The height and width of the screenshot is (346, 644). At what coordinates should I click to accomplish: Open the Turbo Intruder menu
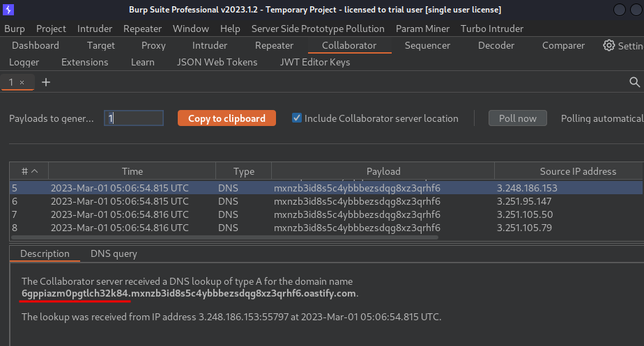click(492, 29)
